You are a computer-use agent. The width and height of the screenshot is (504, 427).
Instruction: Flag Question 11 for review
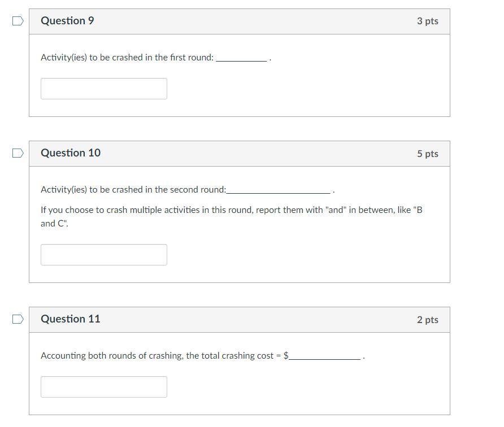[18, 319]
